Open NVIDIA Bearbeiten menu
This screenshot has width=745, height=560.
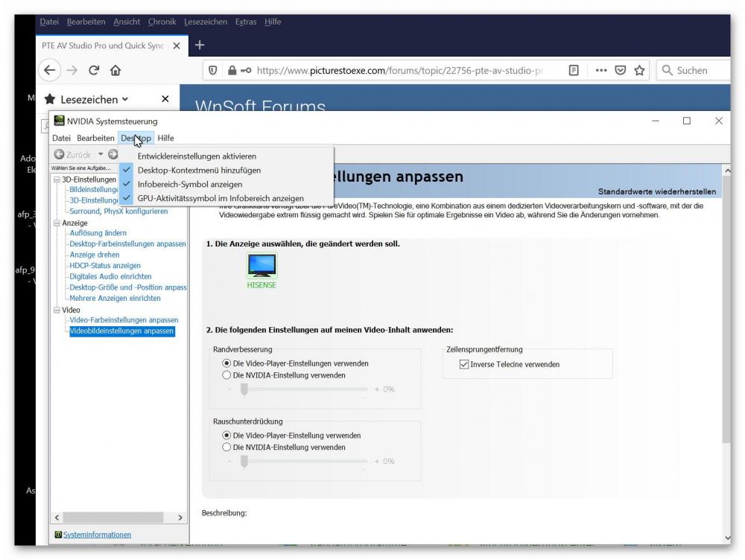(x=95, y=138)
